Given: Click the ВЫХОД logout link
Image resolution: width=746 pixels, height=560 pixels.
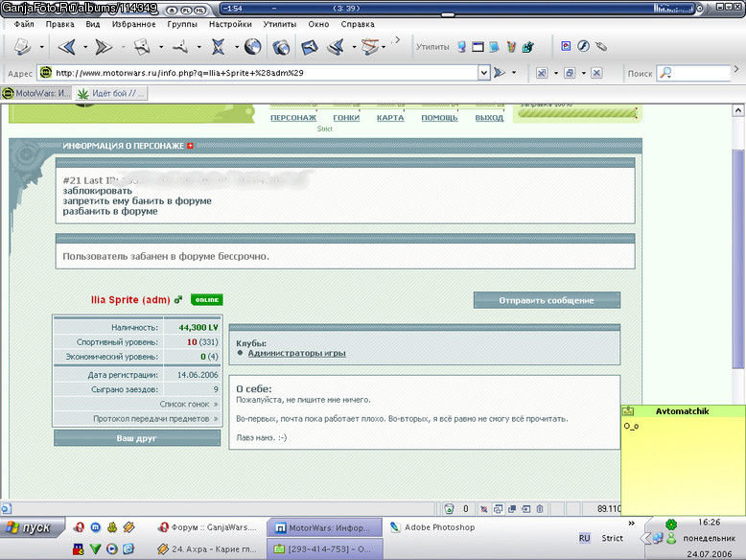Looking at the screenshot, I should click(489, 118).
